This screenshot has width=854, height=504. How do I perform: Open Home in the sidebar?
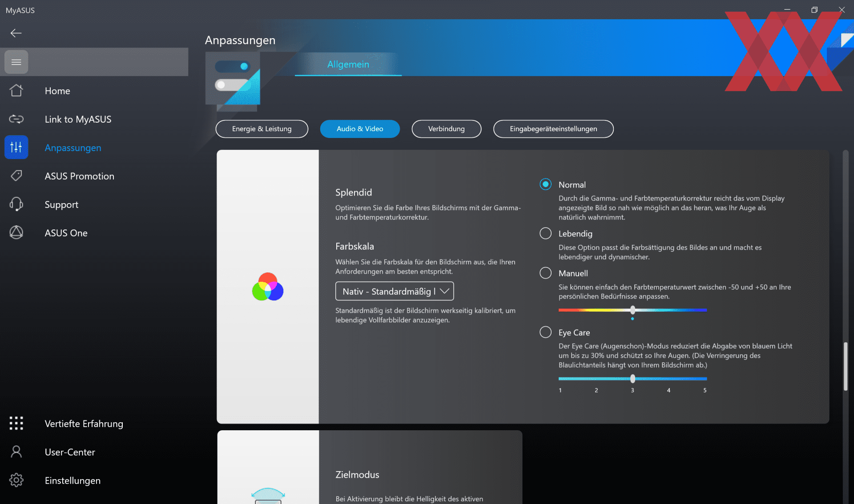click(57, 91)
